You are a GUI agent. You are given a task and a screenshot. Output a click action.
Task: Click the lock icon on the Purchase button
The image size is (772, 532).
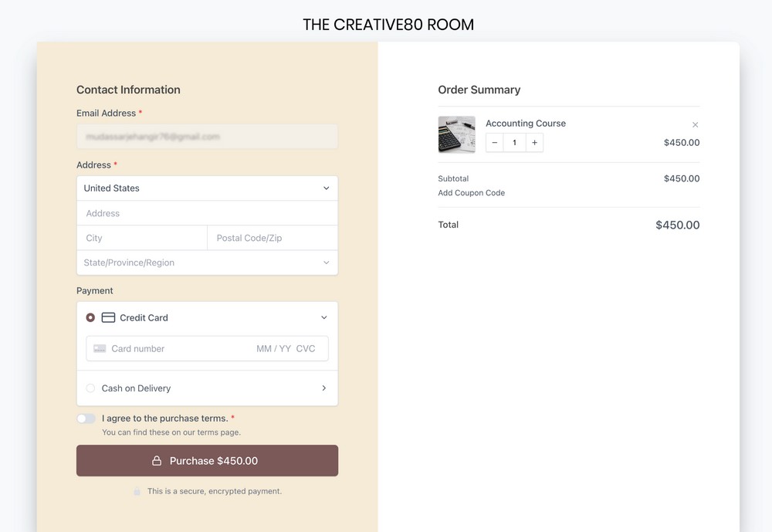point(157,460)
